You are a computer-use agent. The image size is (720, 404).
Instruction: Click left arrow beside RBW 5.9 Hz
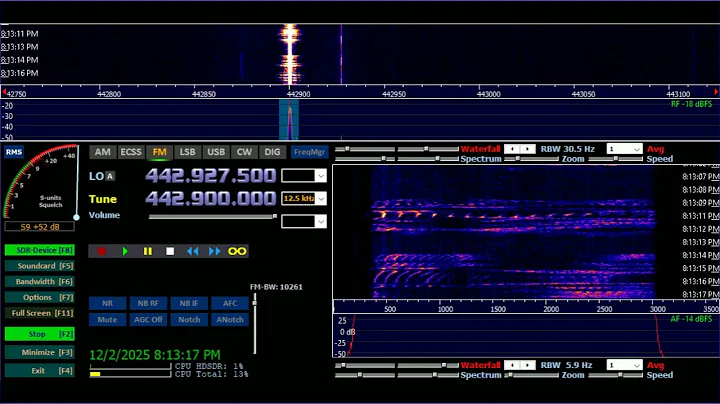[512, 365]
